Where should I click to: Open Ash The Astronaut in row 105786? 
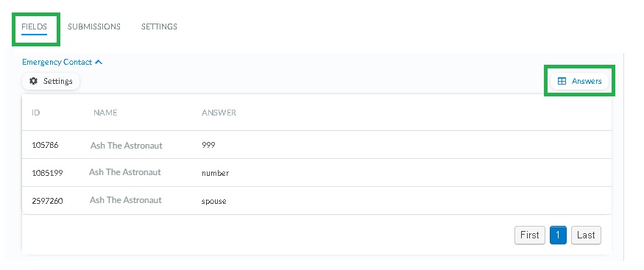(x=127, y=145)
